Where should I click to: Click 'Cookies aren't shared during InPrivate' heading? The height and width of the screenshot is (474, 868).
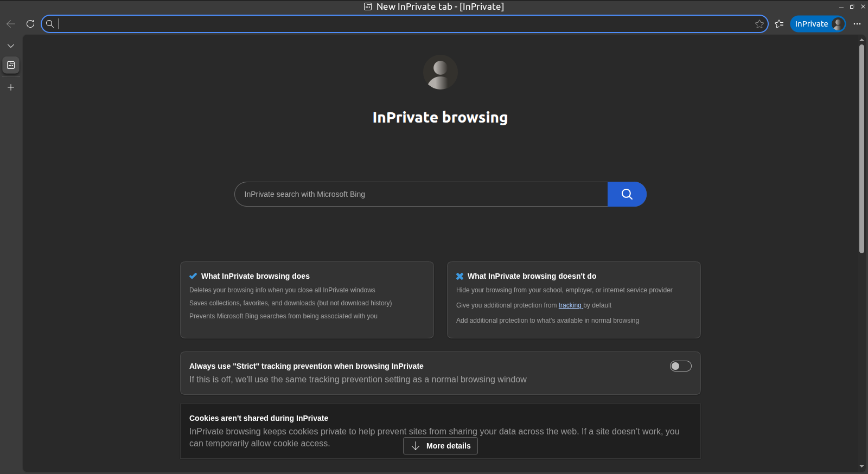pyautogui.click(x=259, y=418)
